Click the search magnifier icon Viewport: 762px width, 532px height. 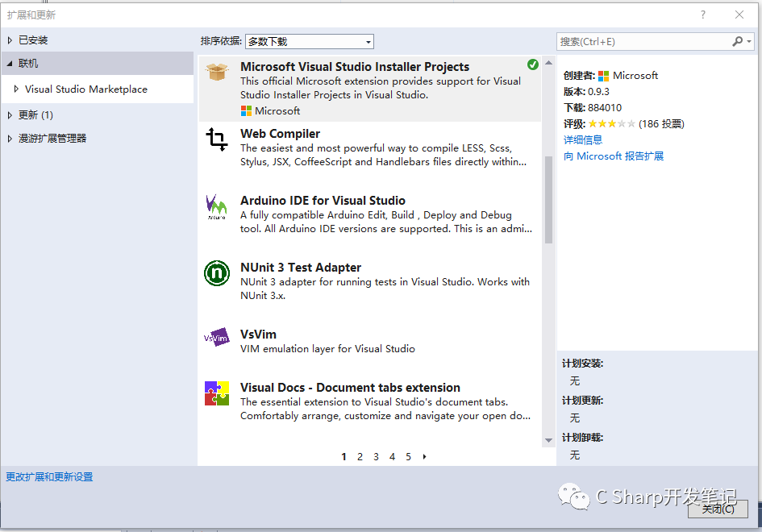[x=737, y=42]
